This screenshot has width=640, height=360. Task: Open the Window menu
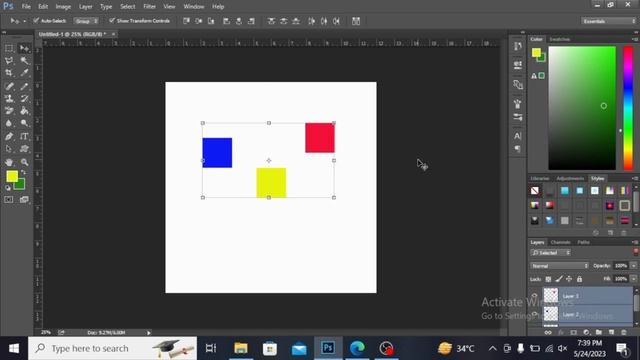coord(193,7)
